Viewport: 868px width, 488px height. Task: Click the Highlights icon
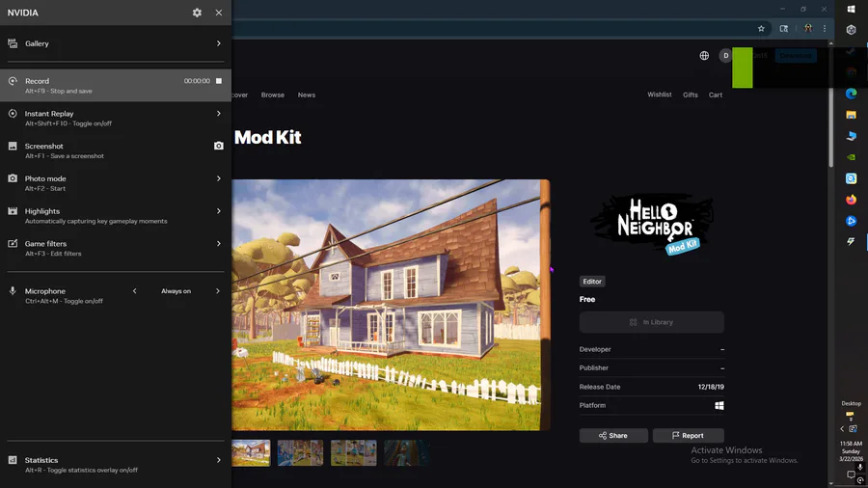(13, 211)
